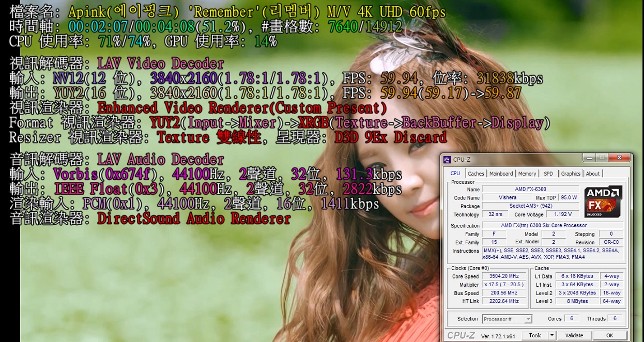Image resolution: width=644 pixels, height=342 pixels.
Task: Click the Ext. Family value 15
Action: 494,242
